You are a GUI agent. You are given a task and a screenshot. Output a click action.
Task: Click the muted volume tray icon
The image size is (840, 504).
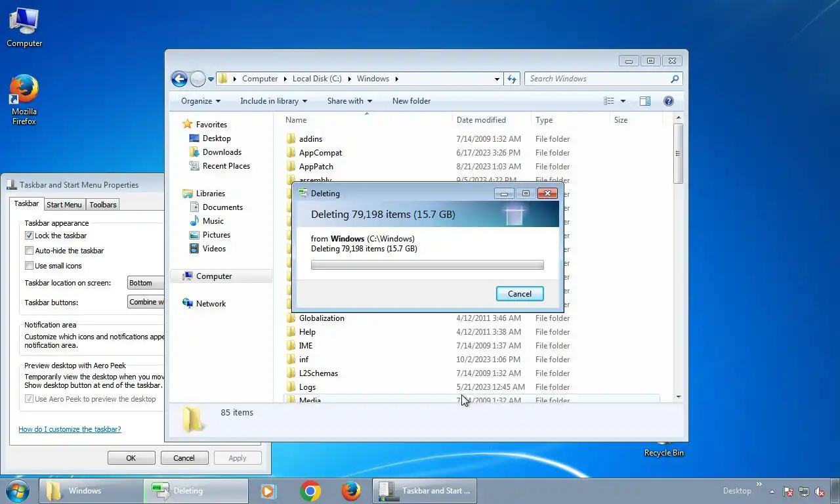pos(820,492)
